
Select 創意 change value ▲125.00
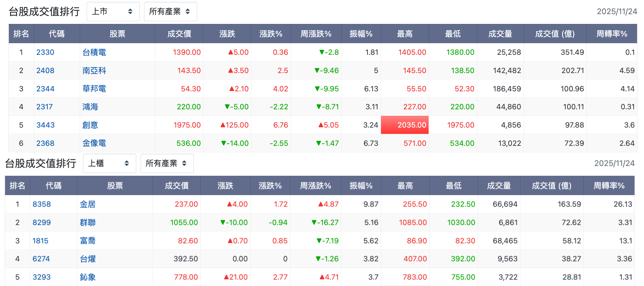coord(234,125)
